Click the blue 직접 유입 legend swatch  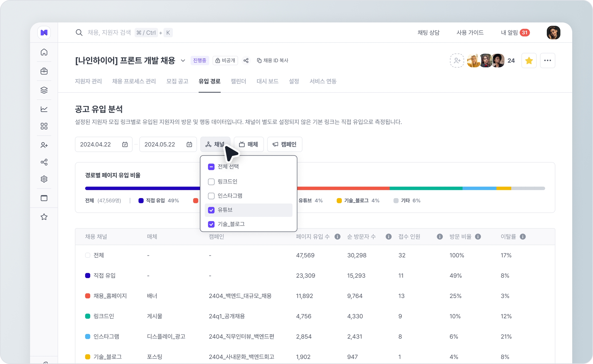[141, 201]
